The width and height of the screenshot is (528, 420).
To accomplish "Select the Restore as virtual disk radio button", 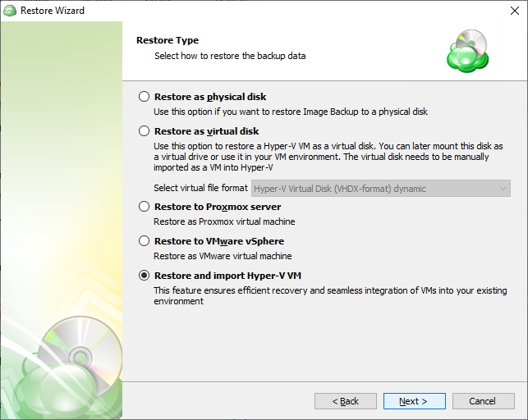I will click(145, 130).
